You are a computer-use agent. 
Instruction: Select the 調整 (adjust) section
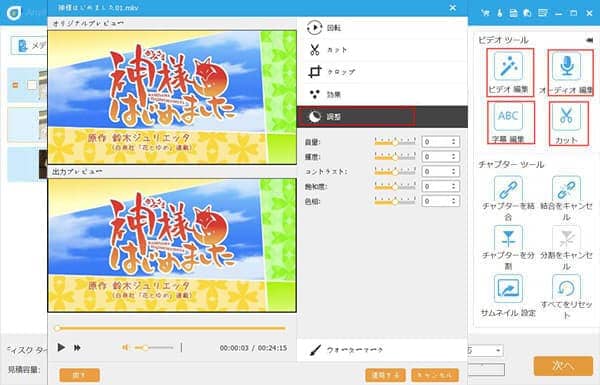point(382,117)
